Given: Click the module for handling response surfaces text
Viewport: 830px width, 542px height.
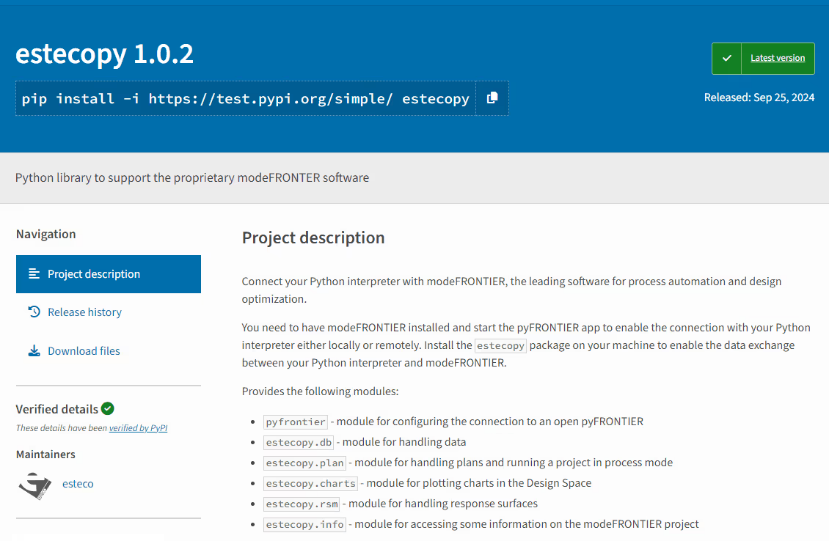Looking at the screenshot, I should click(x=443, y=503).
